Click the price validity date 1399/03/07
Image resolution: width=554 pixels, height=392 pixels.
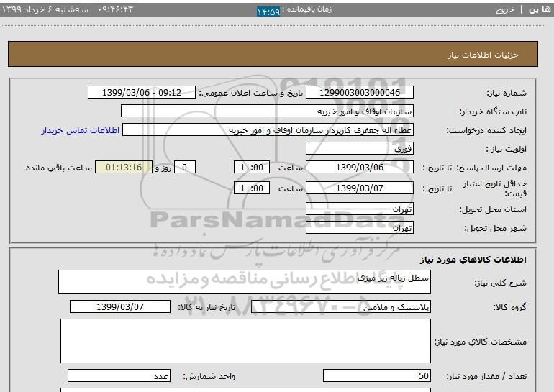(x=360, y=188)
